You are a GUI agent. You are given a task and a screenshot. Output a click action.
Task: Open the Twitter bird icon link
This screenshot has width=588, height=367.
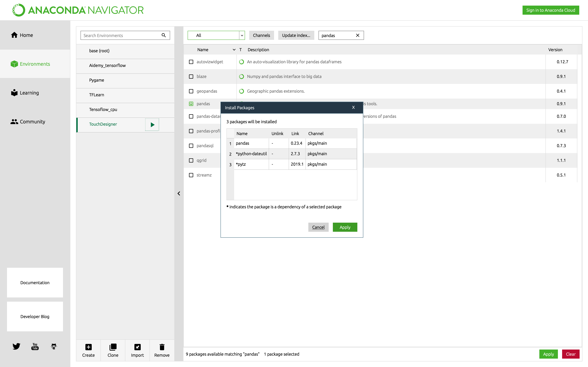coord(16,346)
